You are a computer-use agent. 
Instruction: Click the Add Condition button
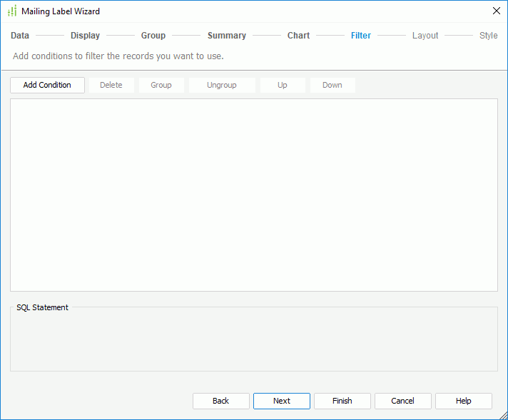pyautogui.click(x=47, y=85)
